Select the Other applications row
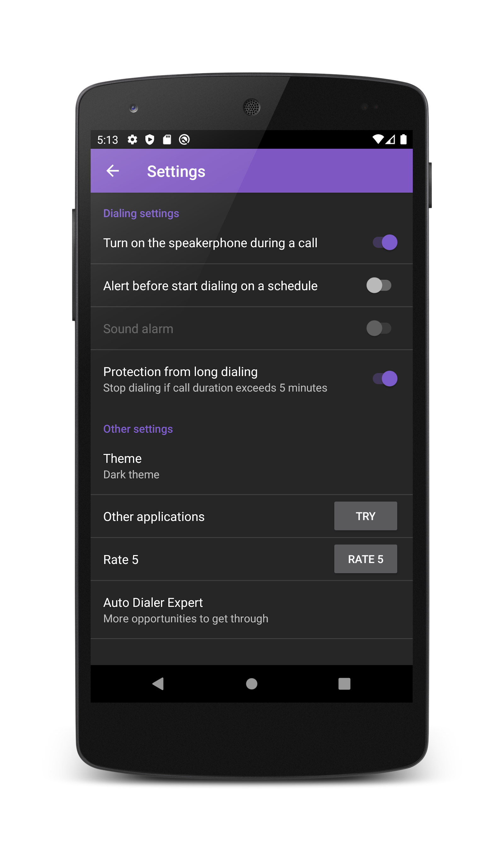The image size is (504, 852). click(x=252, y=516)
